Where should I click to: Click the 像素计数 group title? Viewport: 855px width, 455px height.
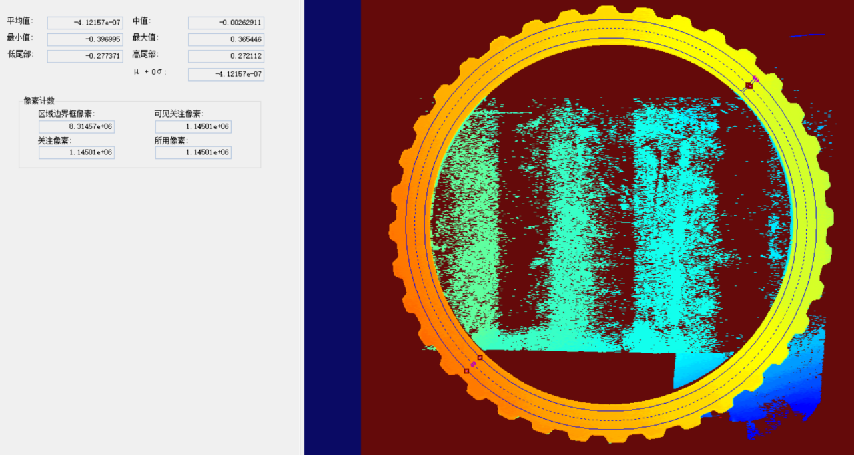point(39,100)
